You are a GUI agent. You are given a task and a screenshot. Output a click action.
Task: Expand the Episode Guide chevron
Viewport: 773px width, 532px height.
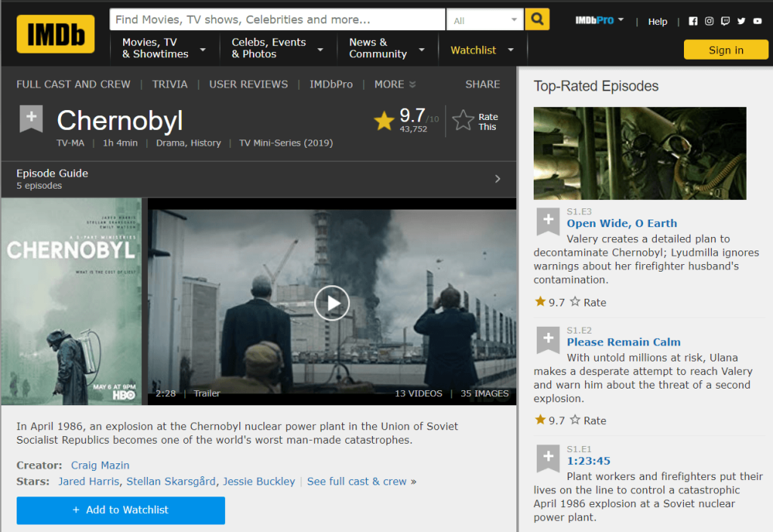pos(497,179)
